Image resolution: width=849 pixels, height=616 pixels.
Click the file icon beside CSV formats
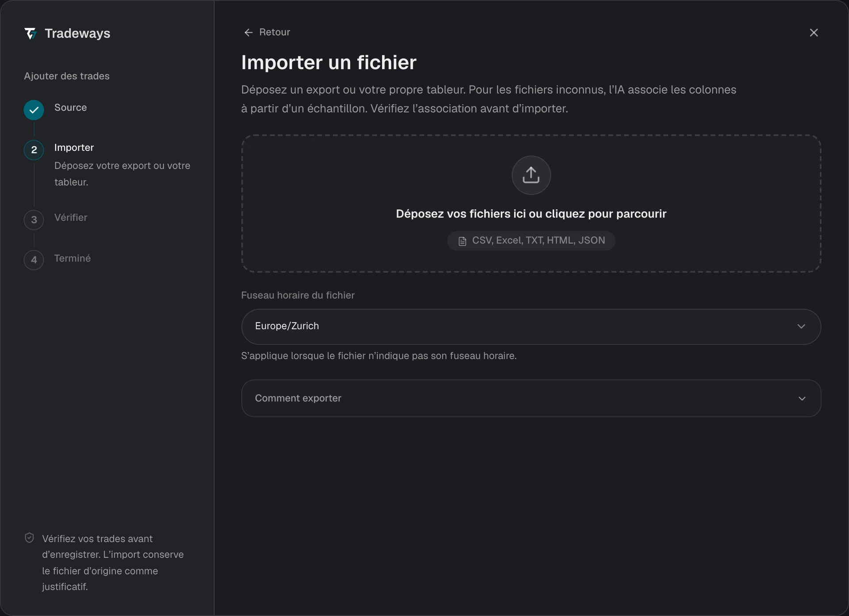click(462, 241)
